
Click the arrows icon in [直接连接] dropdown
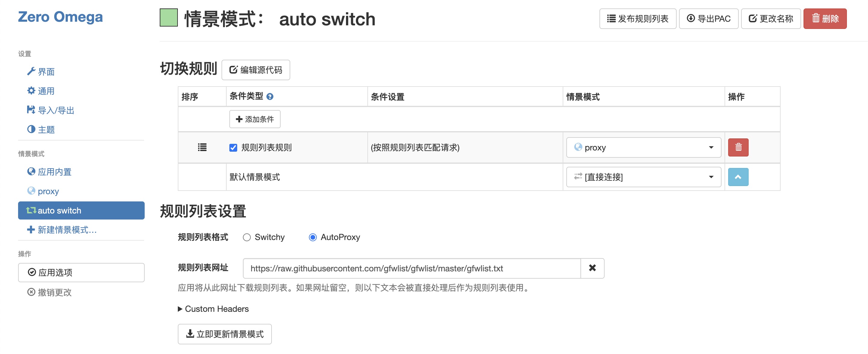click(578, 176)
